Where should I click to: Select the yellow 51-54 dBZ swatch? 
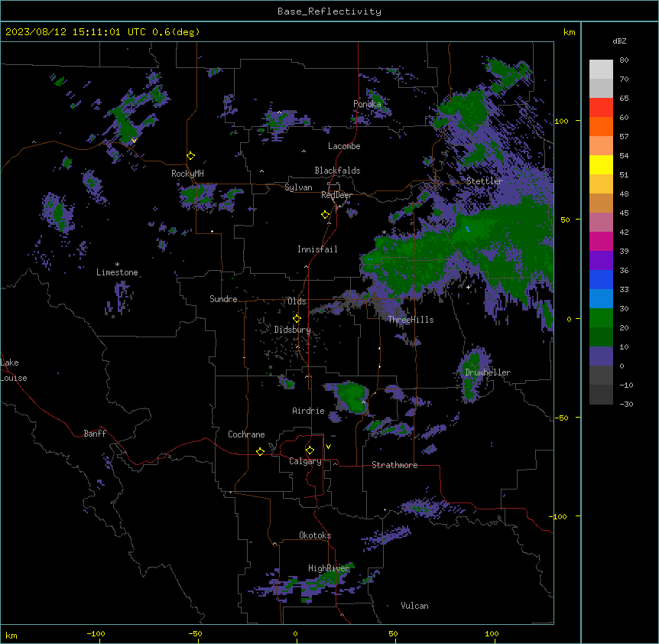pos(601,164)
